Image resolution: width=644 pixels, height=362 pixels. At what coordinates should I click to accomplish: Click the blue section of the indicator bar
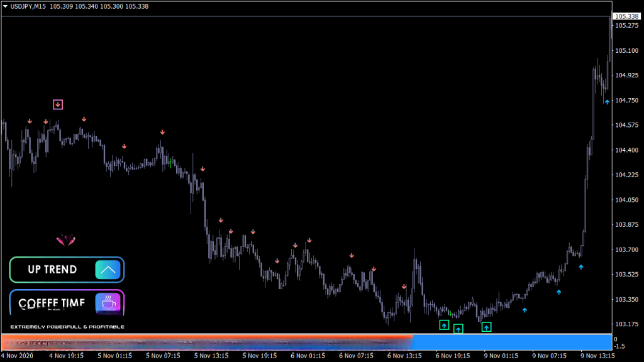coord(512,342)
